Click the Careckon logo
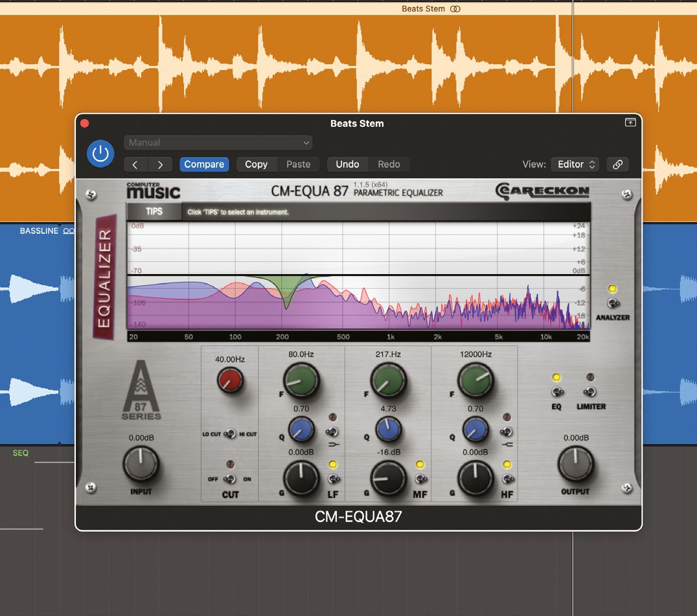697x616 pixels. pyautogui.click(x=542, y=191)
